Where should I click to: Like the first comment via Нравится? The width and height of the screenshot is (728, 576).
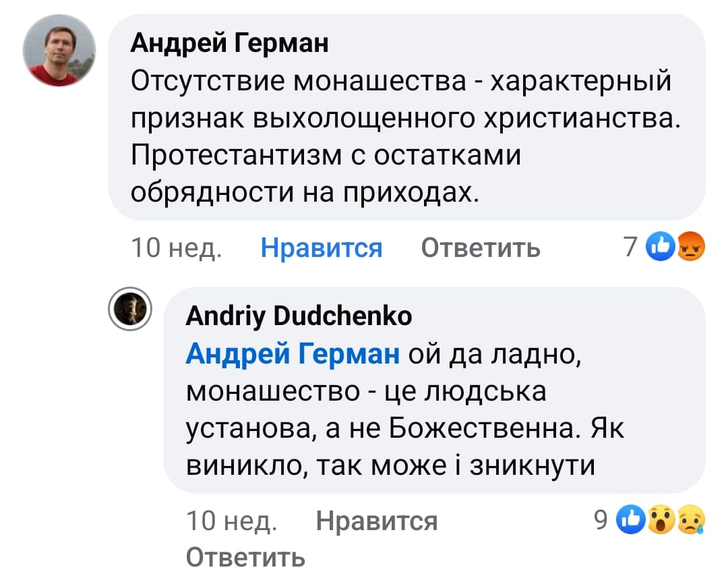tap(322, 248)
